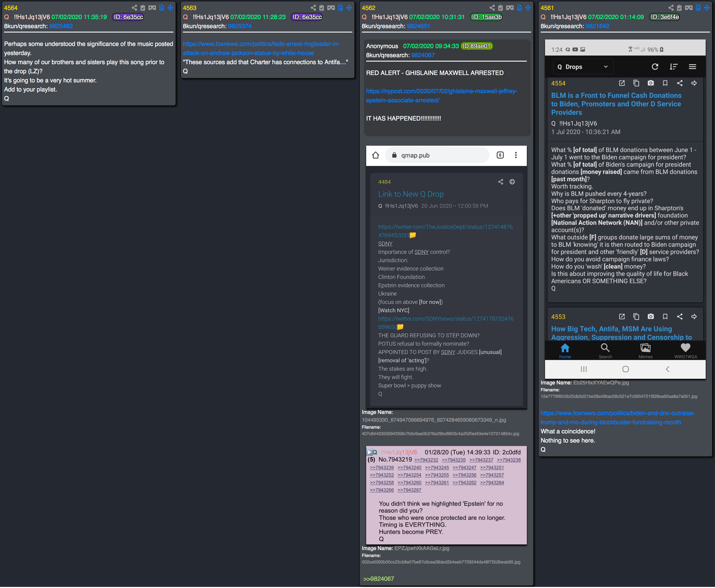Click the share icon on post 4564
Viewport: 715px width, 588px height.
pos(134,8)
